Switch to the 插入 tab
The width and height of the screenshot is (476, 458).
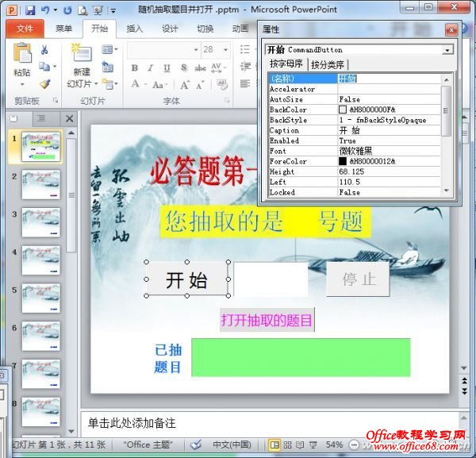[135, 29]
